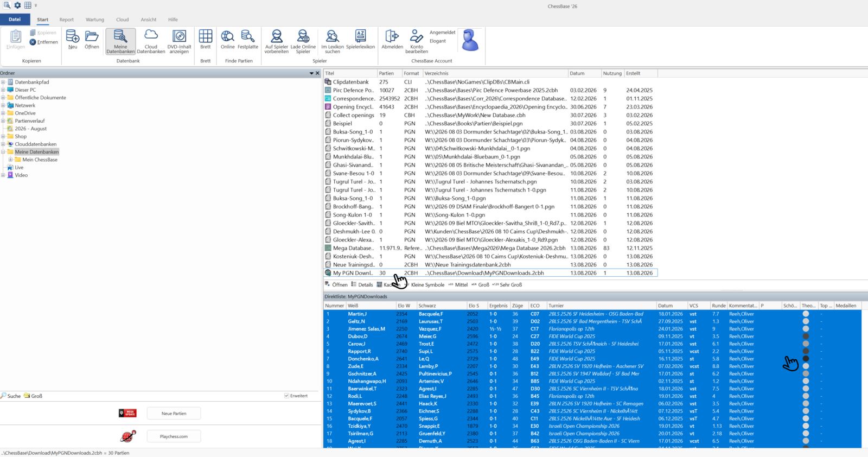This screenshot has height=457, width=868.
Task: Click Groß next to Suche
Action: point(33,396)
